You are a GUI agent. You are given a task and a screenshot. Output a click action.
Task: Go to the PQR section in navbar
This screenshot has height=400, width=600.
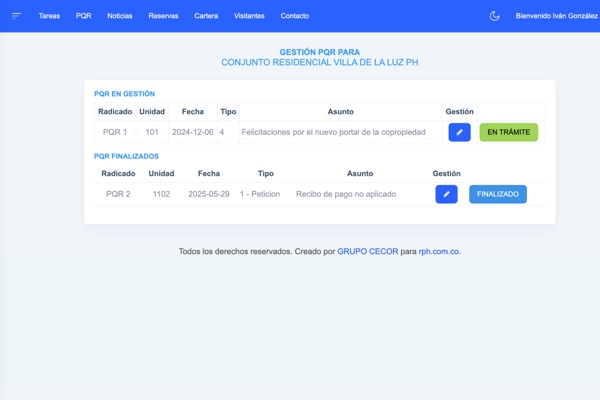click(x=83, y=16)
